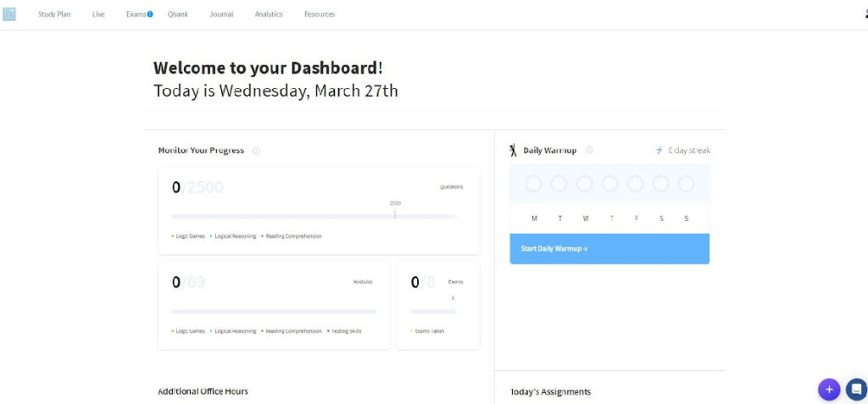The height and width of the screenshot is (404, 868).
Task: Select Sunday's warmup circle
Action: [x=686, y=184]
